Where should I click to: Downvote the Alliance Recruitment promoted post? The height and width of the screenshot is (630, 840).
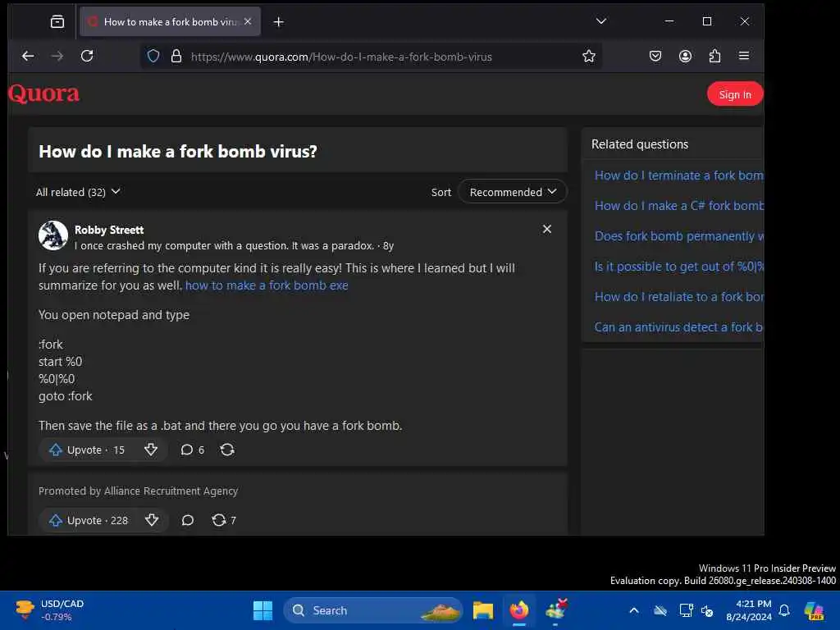click(x=152, y=520)
